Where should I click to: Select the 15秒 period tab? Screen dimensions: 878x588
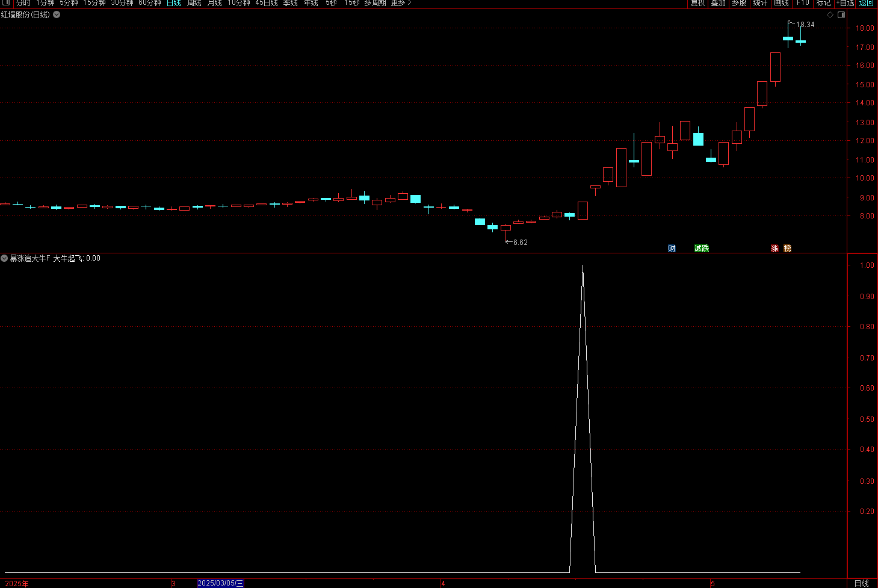[x=351, y=3]
